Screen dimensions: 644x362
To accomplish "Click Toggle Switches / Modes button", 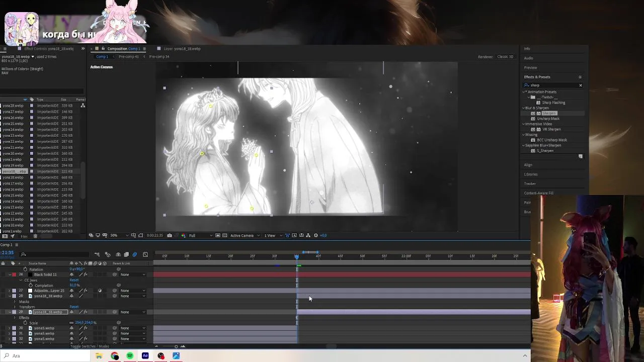I will tap(90, 346).
